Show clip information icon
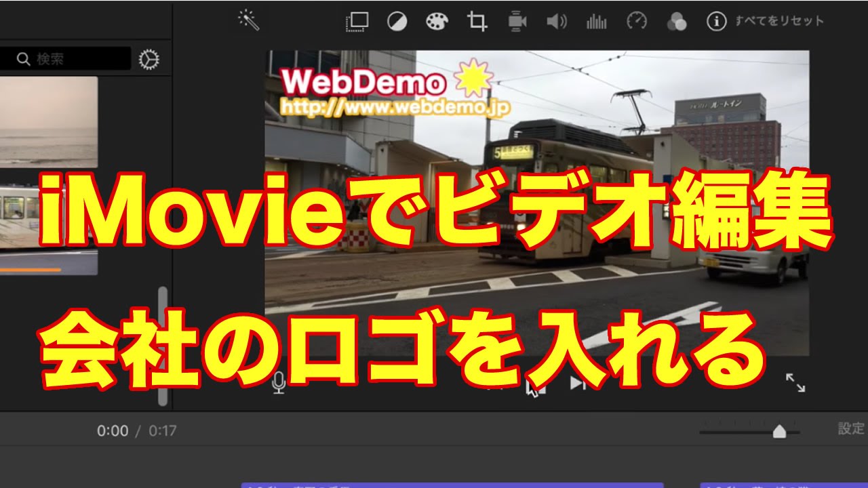 [717, 22]
